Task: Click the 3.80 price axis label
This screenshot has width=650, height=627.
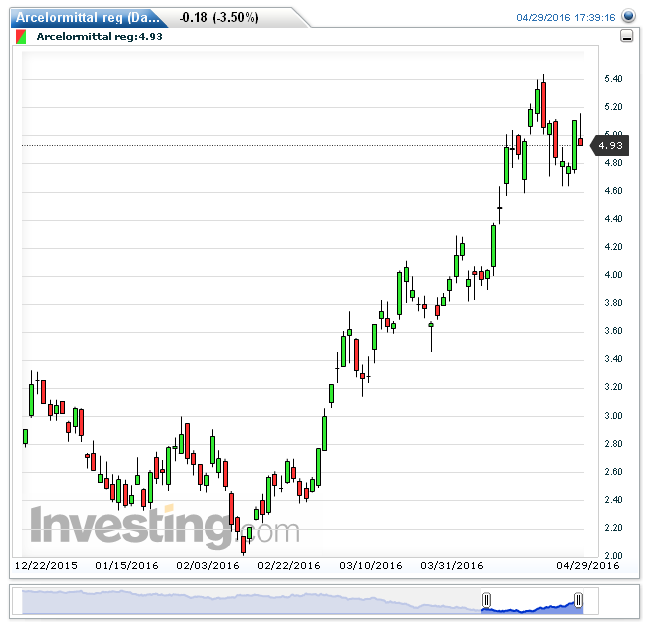Action: point(613,303)
